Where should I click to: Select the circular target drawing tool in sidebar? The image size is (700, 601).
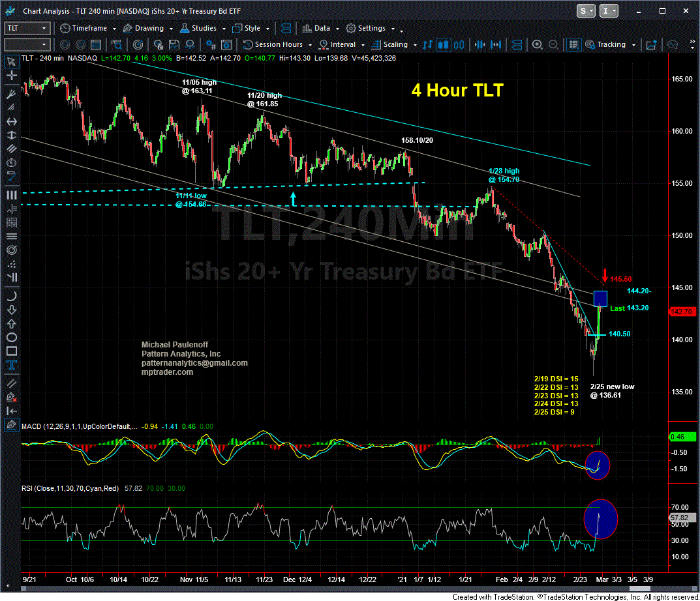click(x=12, y=250)
